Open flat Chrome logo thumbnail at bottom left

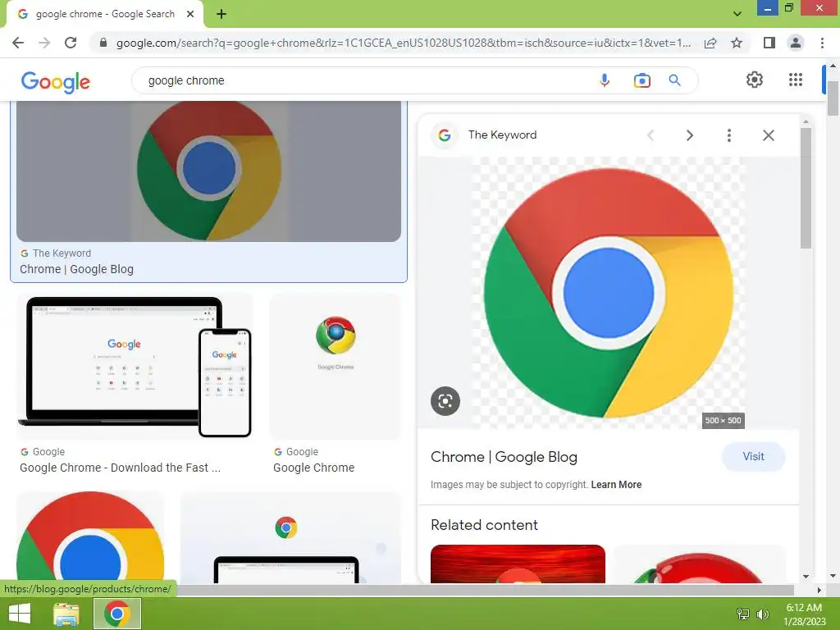pyautogui.click(x=90, y=536)
